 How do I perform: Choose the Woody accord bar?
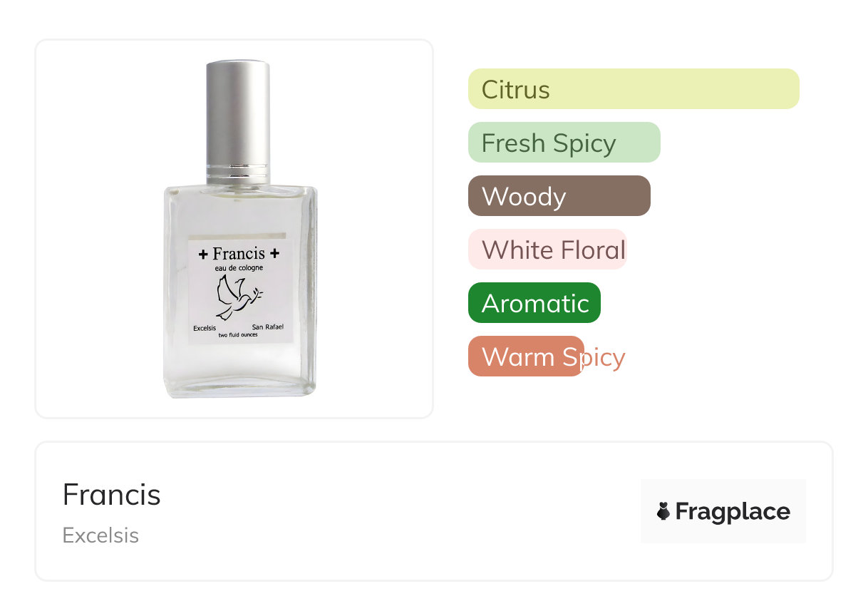tap(559, 196)
